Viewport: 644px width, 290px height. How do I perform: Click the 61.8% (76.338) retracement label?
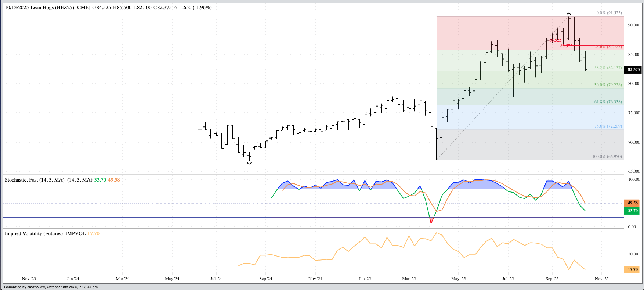[608, 102]
